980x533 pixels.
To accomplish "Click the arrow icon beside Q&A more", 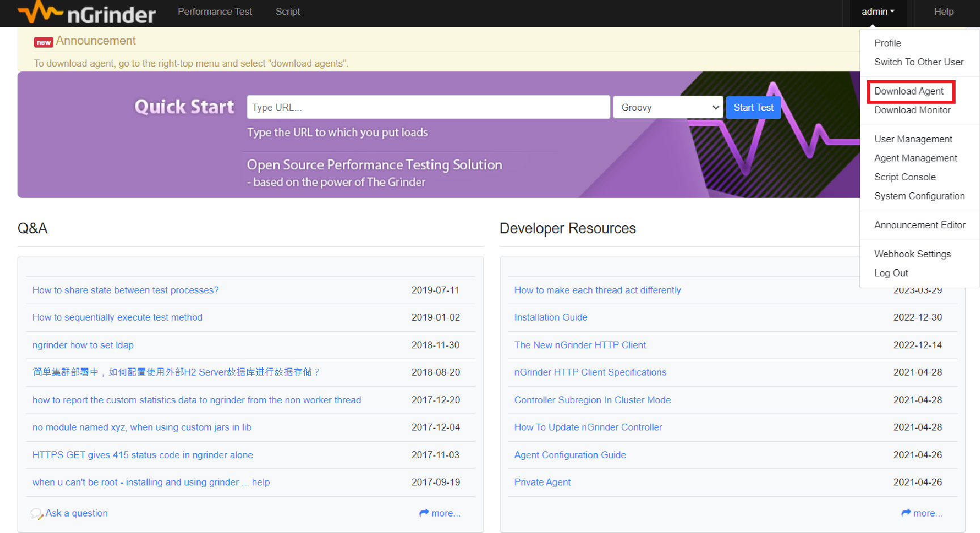I will click(424, 513).
